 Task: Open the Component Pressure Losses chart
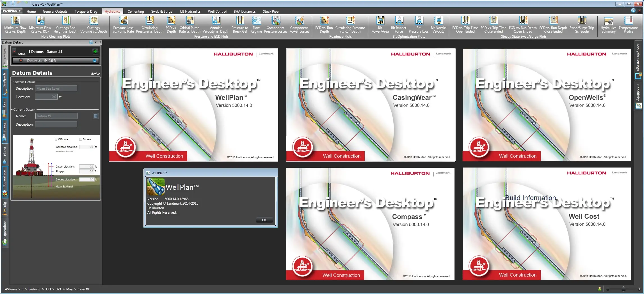[x=276, y=25]
